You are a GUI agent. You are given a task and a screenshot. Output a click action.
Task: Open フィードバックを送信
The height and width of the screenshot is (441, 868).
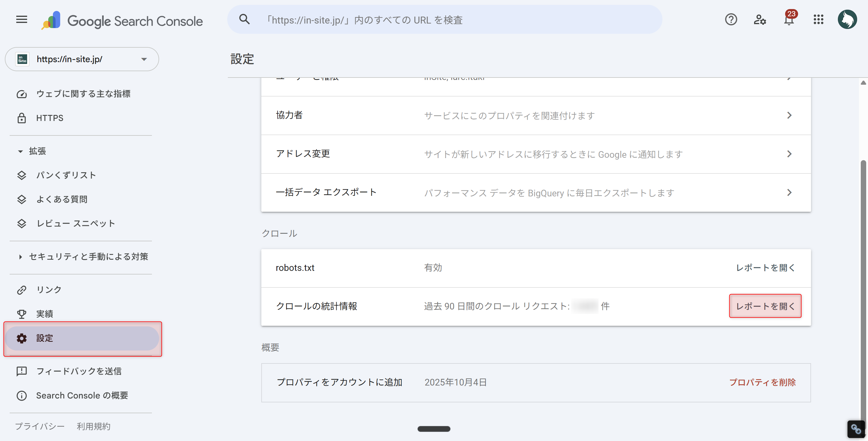click(x=80, y=371)
